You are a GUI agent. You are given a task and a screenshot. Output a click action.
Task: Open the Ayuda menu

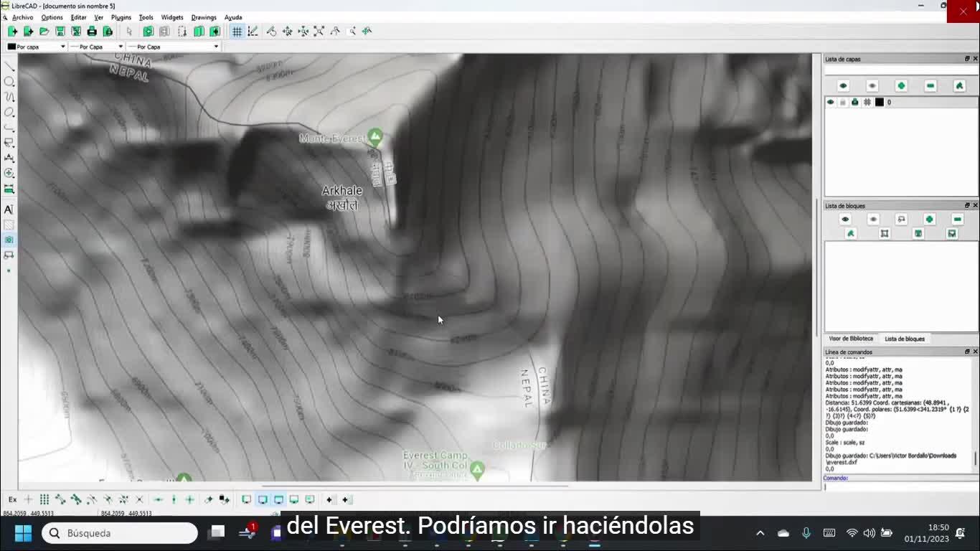[x=233, y=17]
